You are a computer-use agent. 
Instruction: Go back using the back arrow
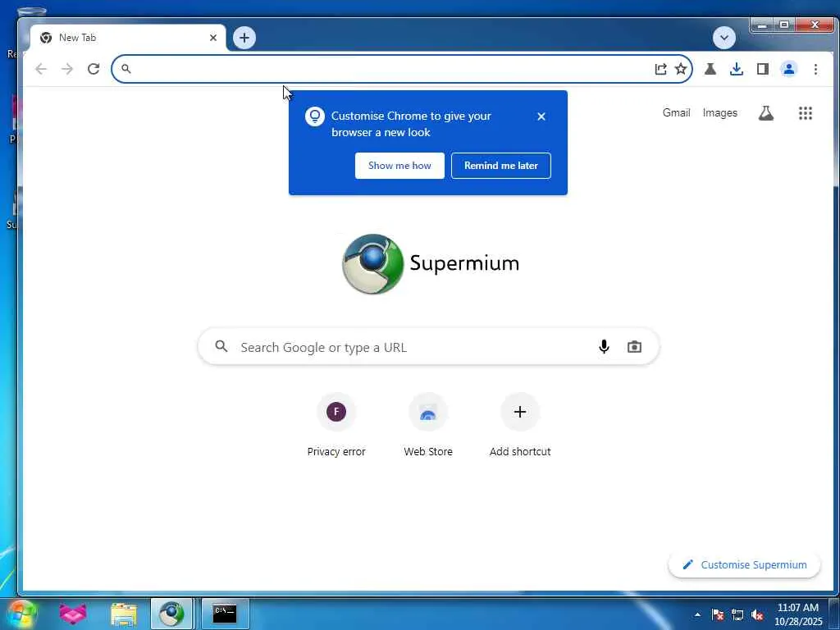(x=41, y=69)
